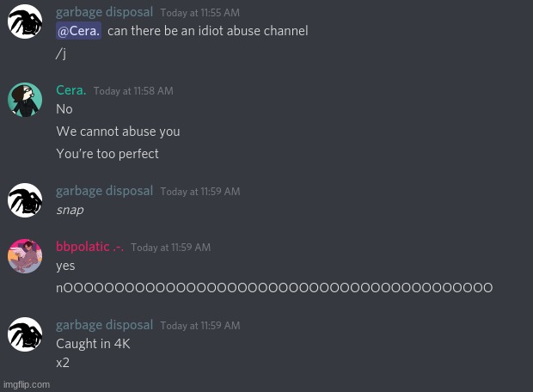Select the "Caught in 4K" message

point(93,344)
